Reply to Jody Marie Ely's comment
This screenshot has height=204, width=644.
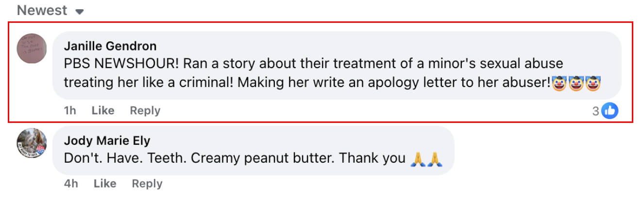click(147, 184)
